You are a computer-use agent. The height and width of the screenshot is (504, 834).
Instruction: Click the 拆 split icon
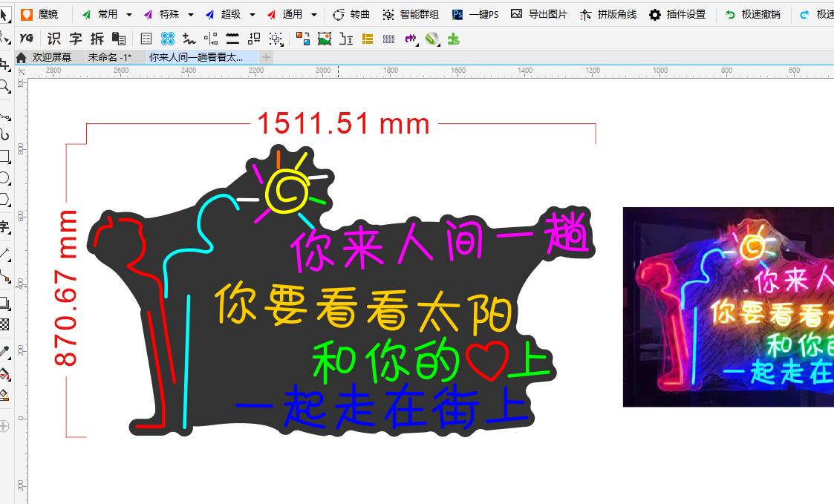(97, 39)
